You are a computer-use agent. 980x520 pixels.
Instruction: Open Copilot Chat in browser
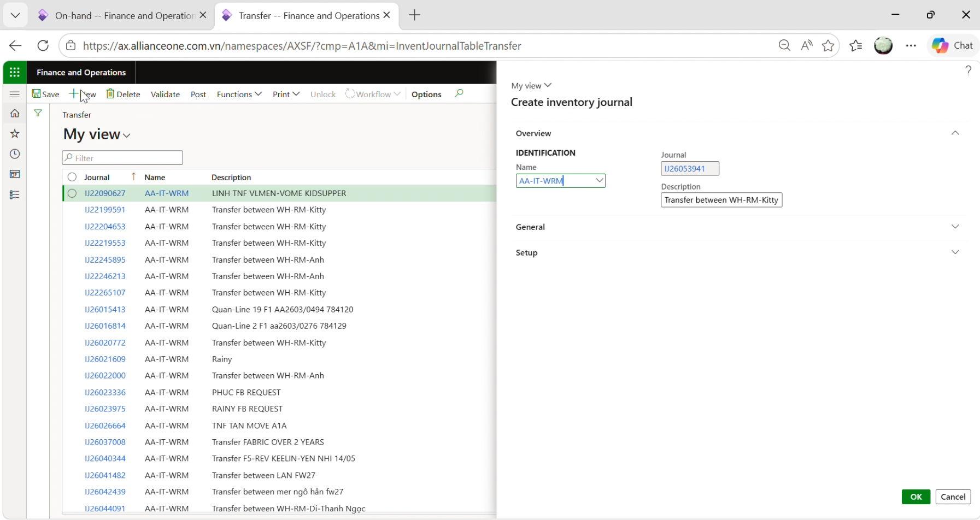coord(953,46)
